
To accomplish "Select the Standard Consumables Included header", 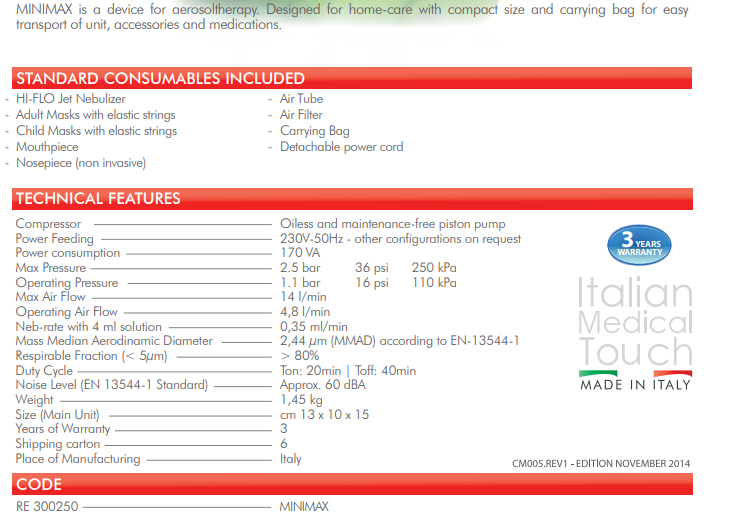I will tap(160, 78).
